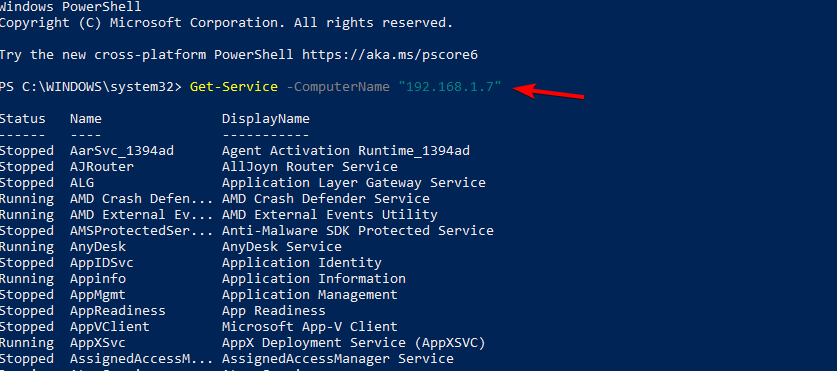The width and height of the screenshot is (837, 371).
Task: Click AllJoyn Router Service display name
Action: pos(310,167)
